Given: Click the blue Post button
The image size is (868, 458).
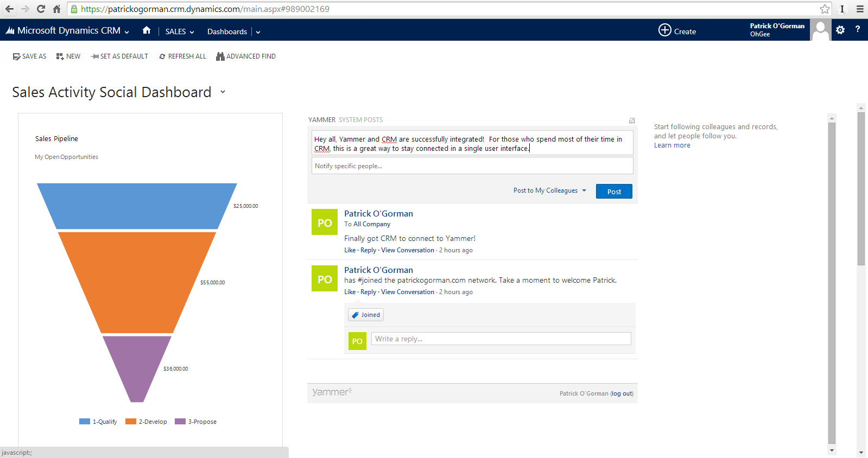Looking at the screenshot, I should (x=614, y=192).
